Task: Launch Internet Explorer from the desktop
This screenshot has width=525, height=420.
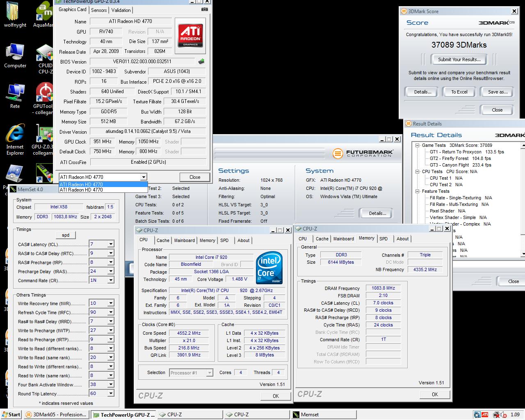Action: [x=15, y=140]
